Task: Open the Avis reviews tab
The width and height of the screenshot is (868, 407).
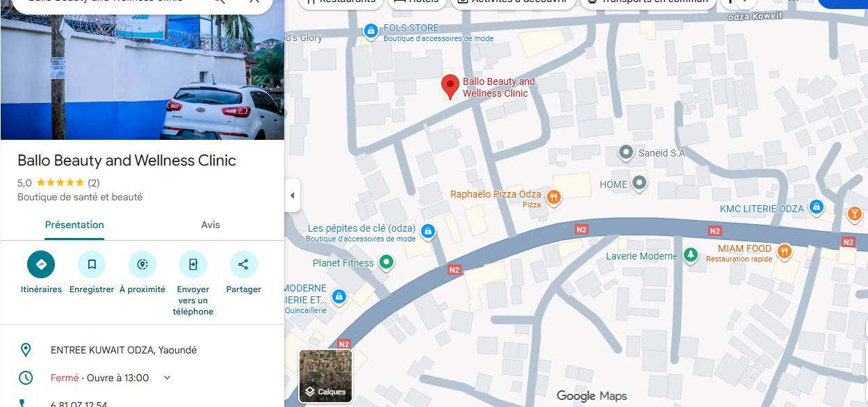Action: [211, 225]
